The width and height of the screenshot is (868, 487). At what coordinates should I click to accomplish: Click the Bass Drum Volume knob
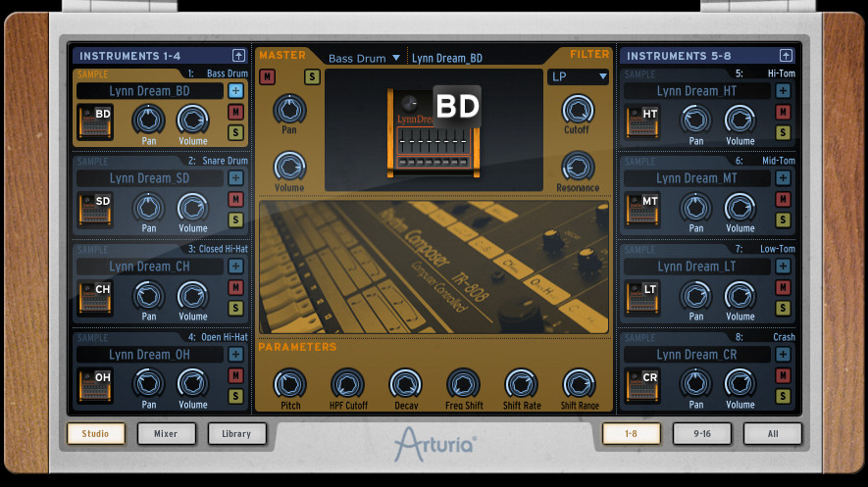pos(192,120)
